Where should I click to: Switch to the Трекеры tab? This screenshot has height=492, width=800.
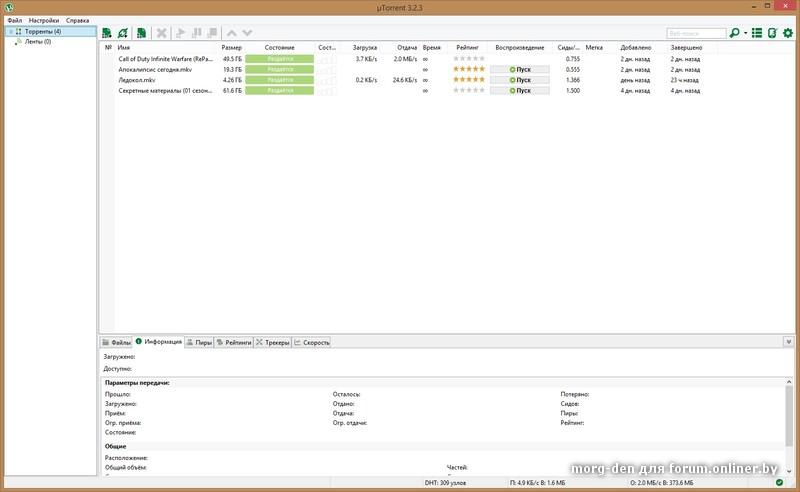click(x=272, y=342)
